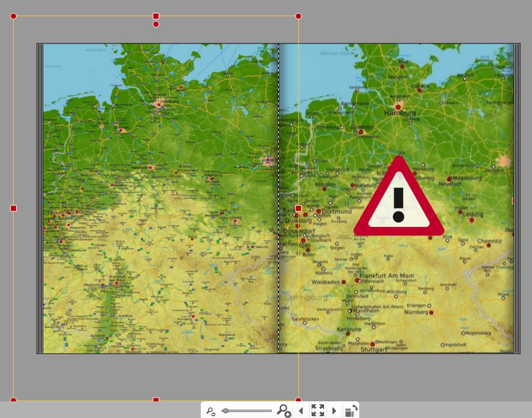This screenshot has width=532, height=418.
Task: Click the zoom level slider track
Action: [247, 411]
